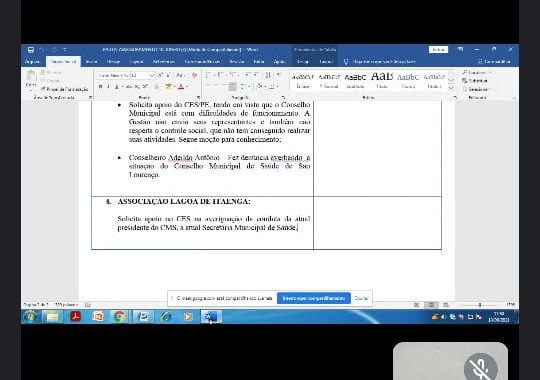Toggle subscript formatting

[x=137, y=86]
